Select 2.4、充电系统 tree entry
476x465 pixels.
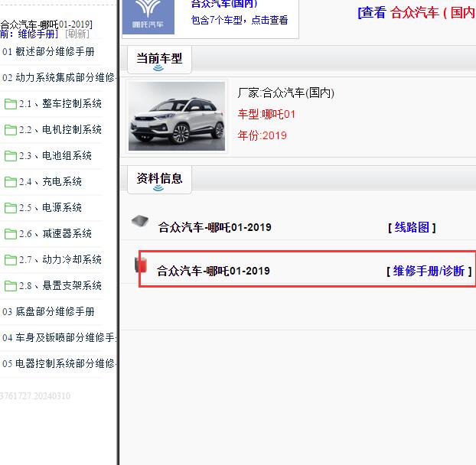pos(51,182)
